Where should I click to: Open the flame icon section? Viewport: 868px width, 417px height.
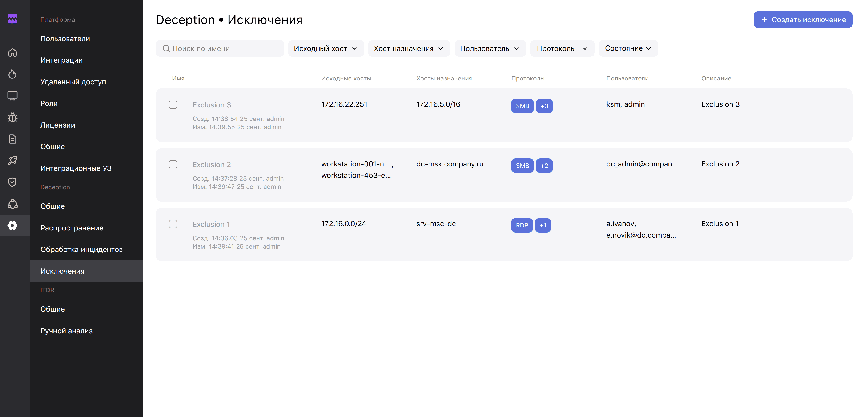pos(13,74)
